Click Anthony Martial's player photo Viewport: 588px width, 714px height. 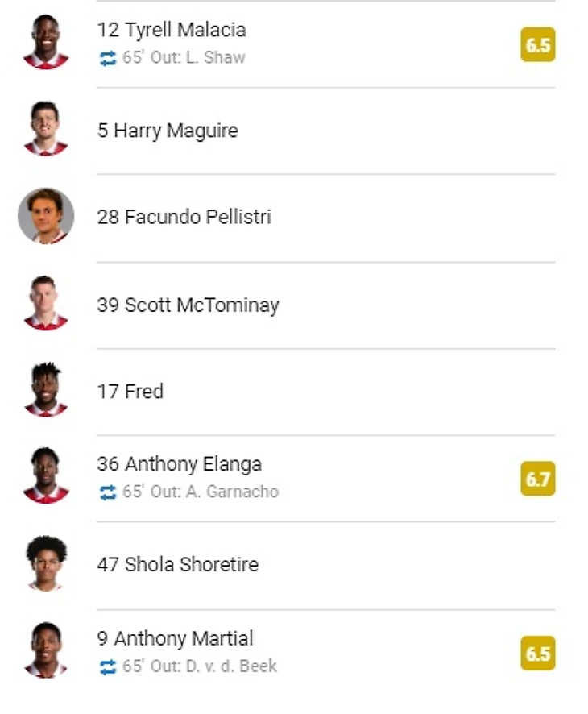tap(46, 650)
